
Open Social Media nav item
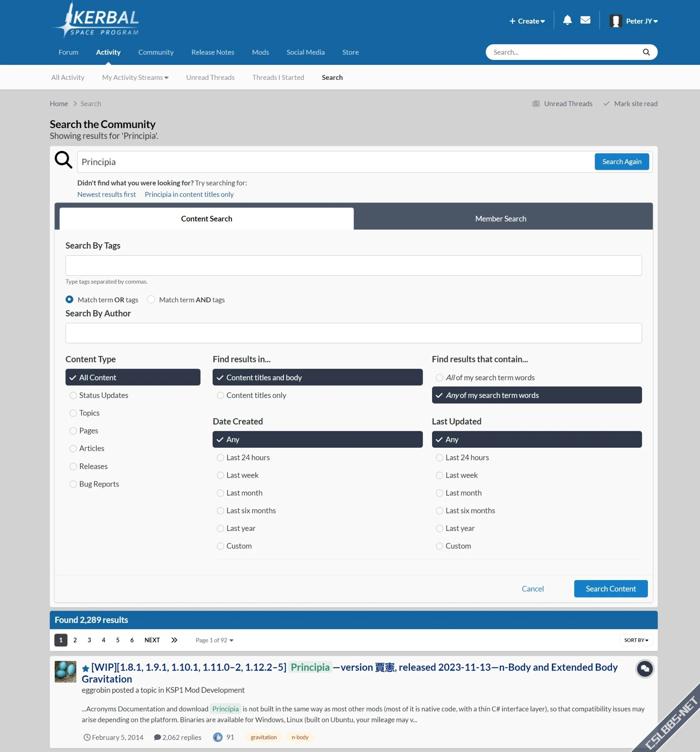click(305, 52)
